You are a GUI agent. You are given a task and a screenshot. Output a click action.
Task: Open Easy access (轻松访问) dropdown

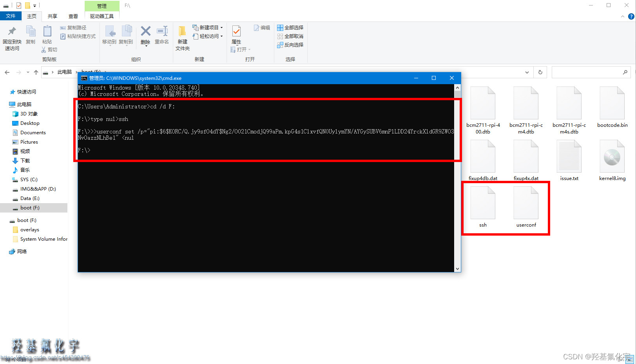click(208, 36)
